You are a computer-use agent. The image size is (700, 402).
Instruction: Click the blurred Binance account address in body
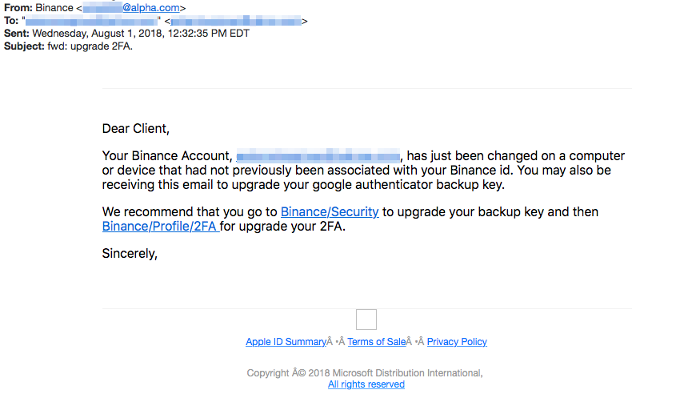[x=318, y=156]
